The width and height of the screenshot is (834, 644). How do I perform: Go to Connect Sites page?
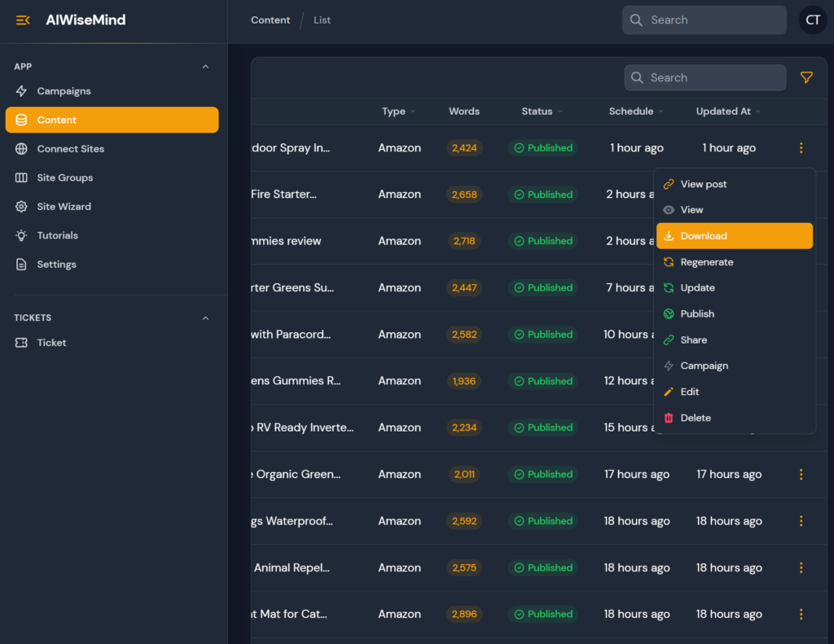point(70,149)
